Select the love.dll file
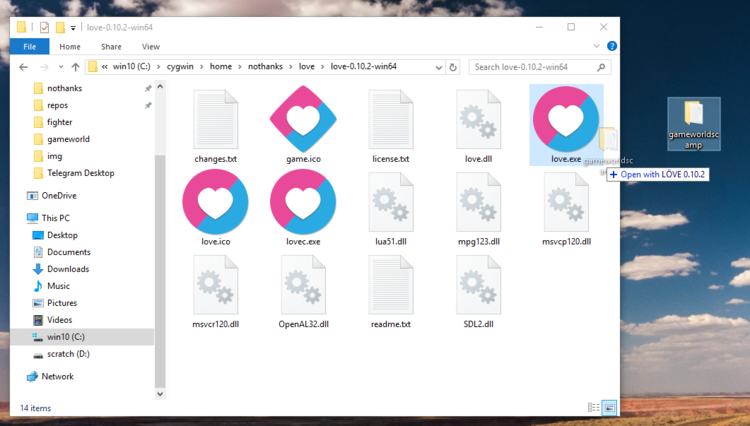The width and height of the screenshot is (750, 426). click(x=478, y=120)
